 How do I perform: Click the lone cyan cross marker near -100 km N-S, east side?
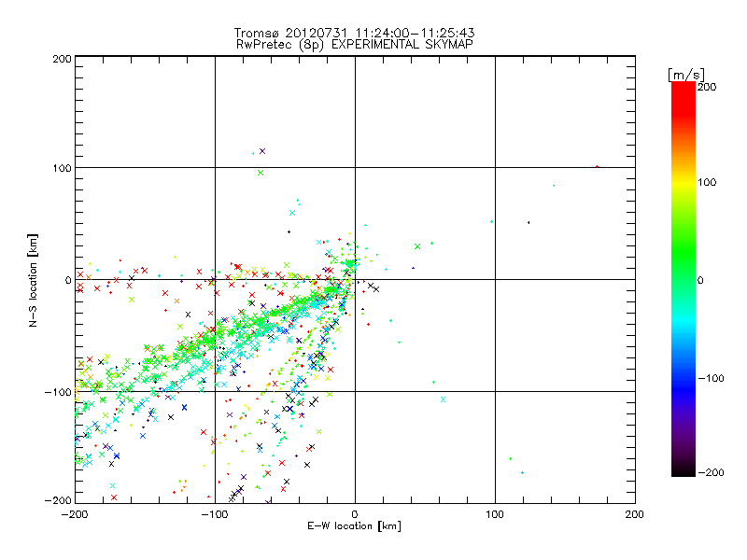pyautogui.click(x=443, y=399)
